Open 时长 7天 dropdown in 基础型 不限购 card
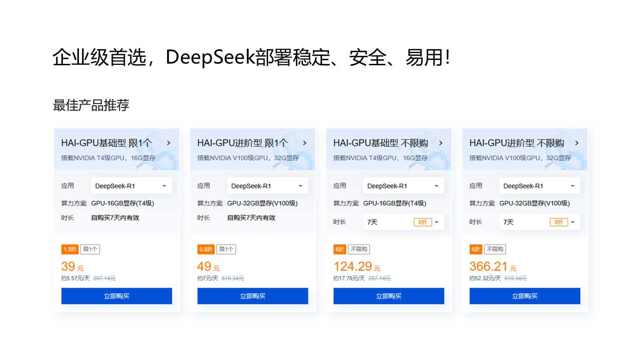 [x=404, y=222]
